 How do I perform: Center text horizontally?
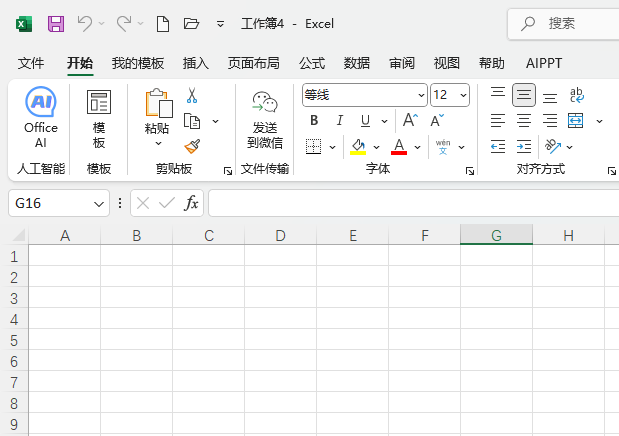pos(524,120)
